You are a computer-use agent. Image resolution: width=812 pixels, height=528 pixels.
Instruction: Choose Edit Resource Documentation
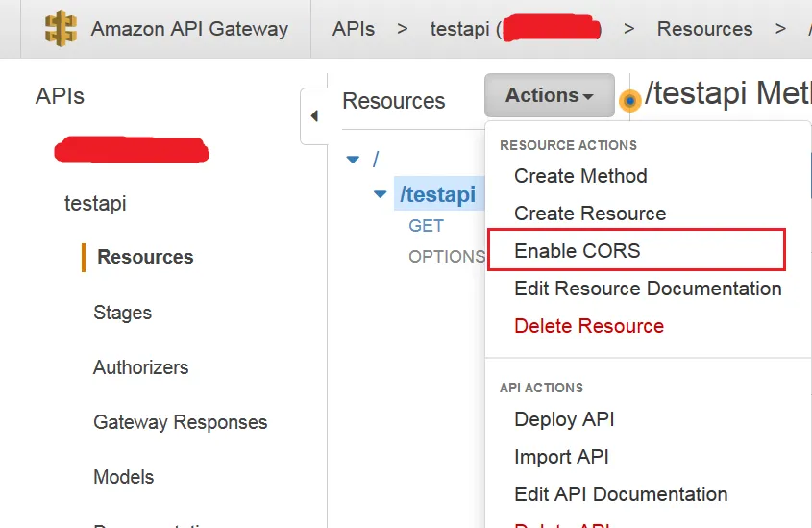[648, 289]
